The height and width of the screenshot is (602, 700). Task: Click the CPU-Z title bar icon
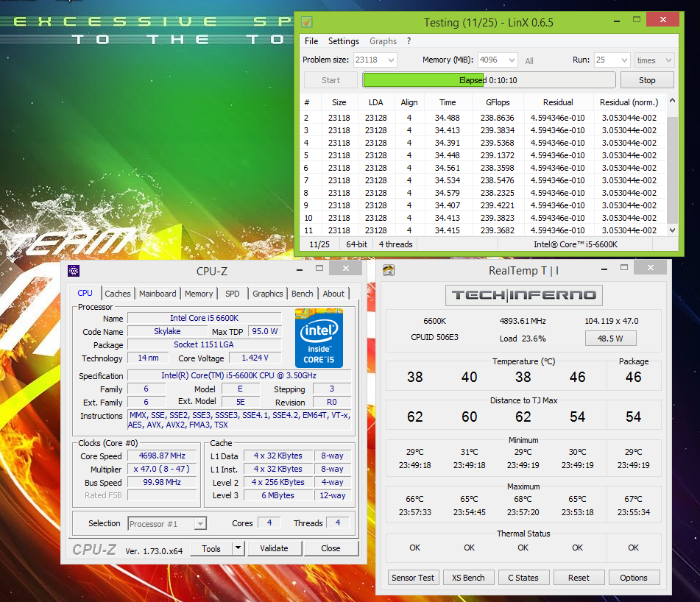74,270
